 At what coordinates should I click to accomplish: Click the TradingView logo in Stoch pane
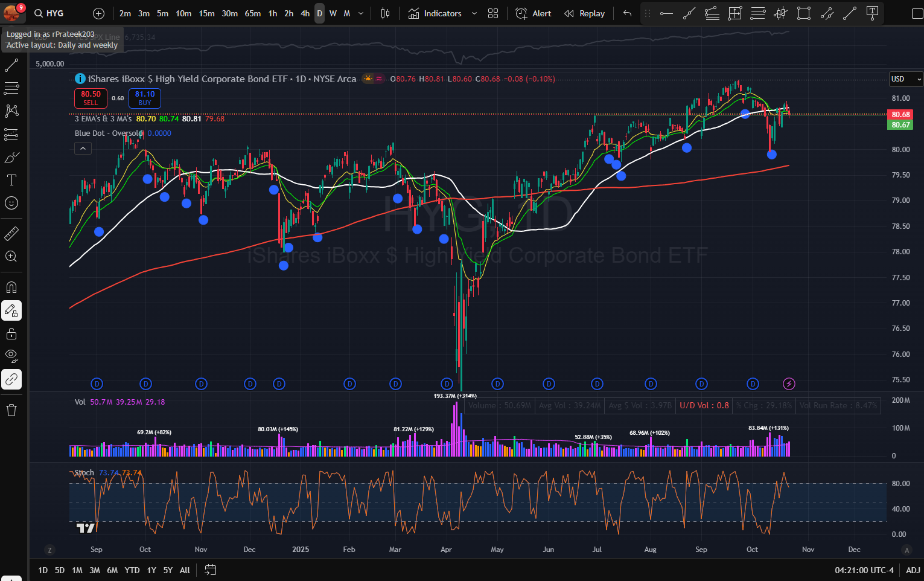pos(85,528)
